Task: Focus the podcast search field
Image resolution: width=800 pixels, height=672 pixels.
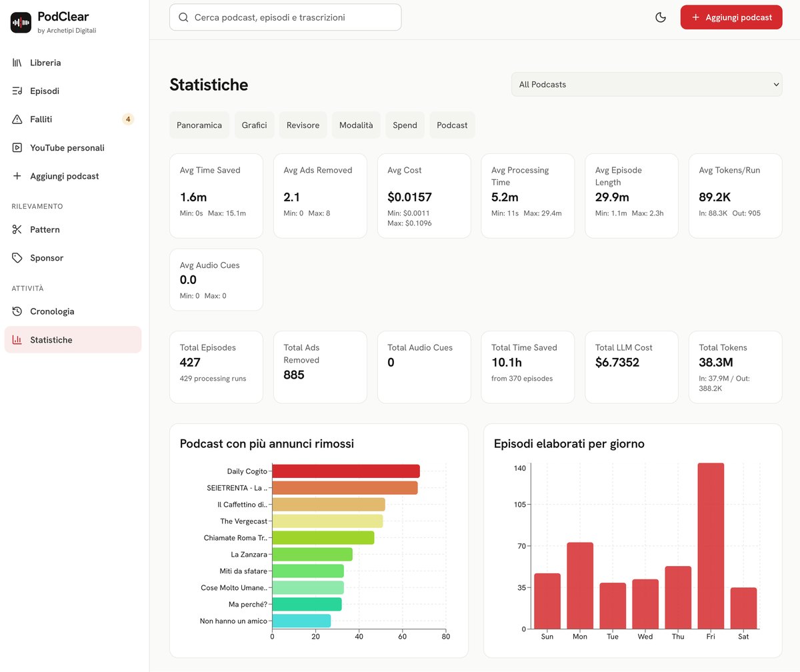Action: tap(285, 17)
